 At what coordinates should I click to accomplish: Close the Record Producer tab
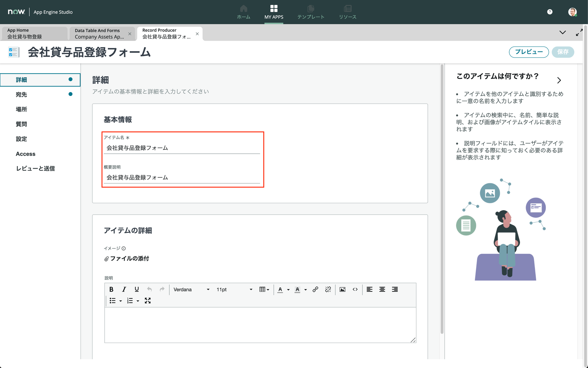[197, 34]
